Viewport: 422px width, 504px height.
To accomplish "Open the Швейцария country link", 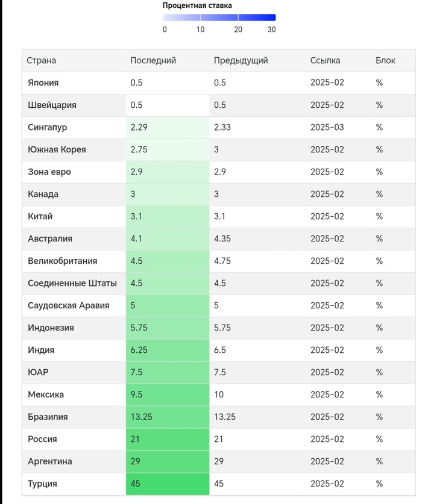I will [52, 105].
